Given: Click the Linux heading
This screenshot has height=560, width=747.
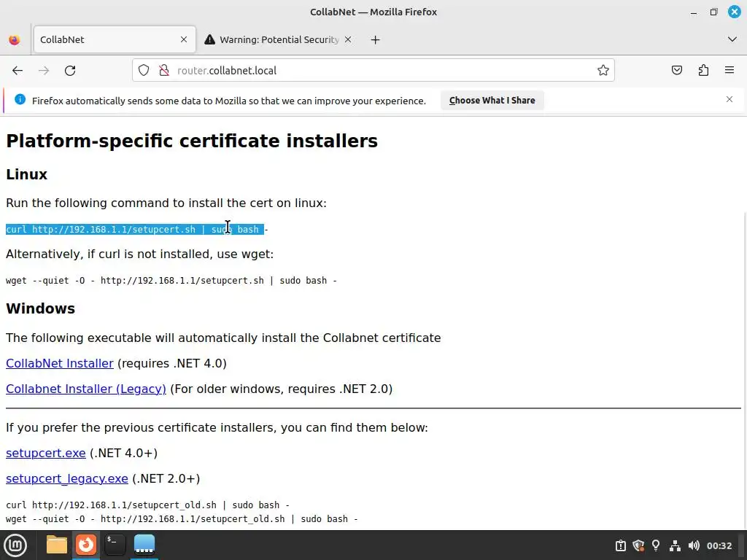Looking at the screenshot, I should point(27,174).
